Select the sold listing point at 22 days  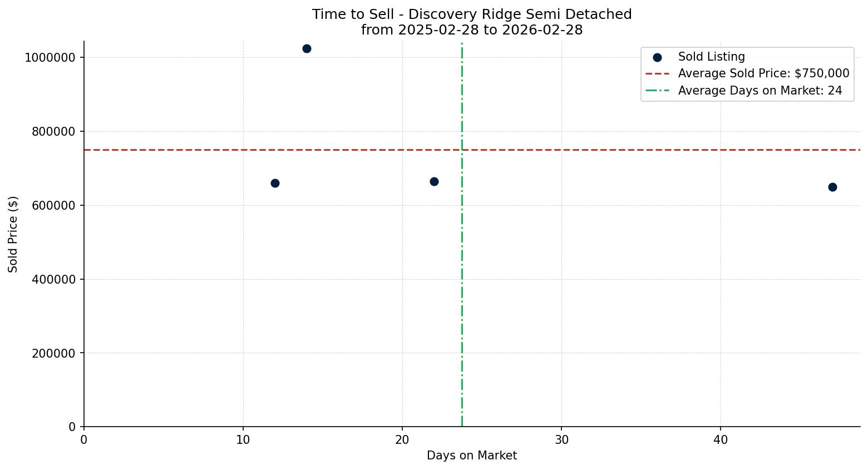click(x=434, y=181)
